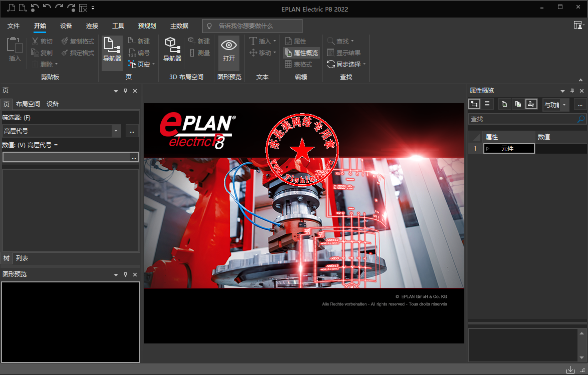588x375 pixels.
Task: Collapse the ribbon with the chevron arrow
Action: click(580, 80)
